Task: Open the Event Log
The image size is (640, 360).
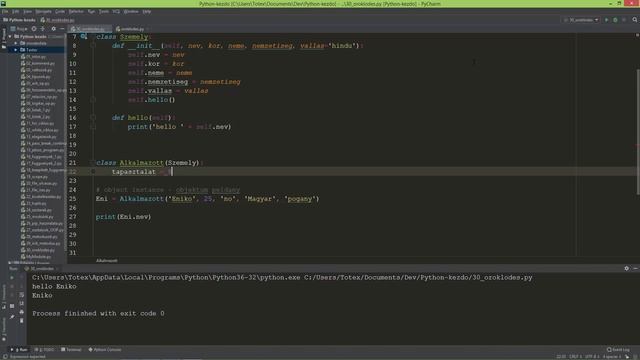Action: [x=618, y=350]
